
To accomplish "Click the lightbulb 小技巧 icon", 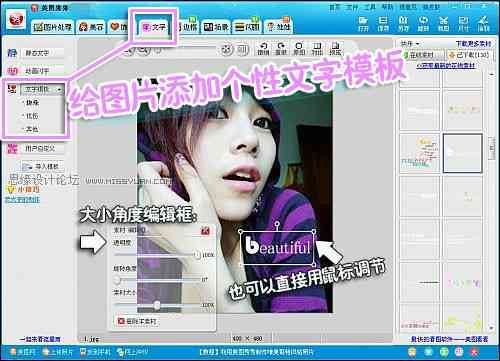I will tap(12, 189).
